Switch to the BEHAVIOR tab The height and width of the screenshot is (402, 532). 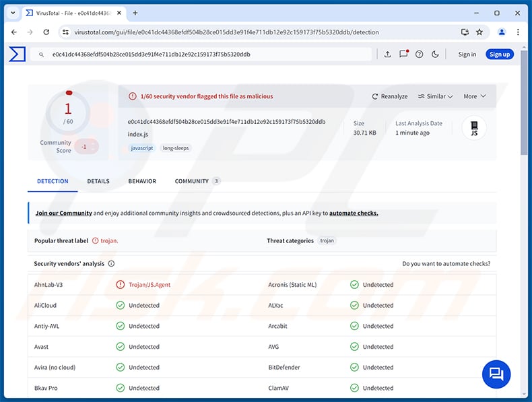coord(142,182)
